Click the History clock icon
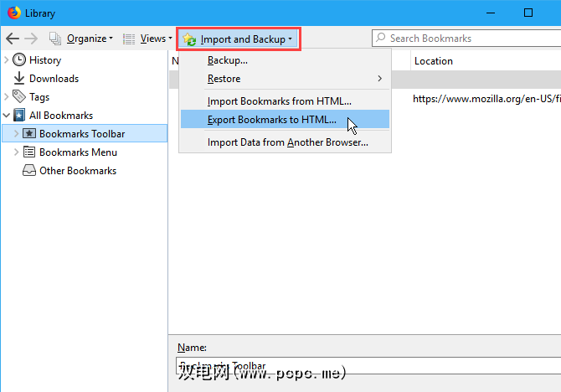This screenshot has height=392, width=561. pyautogui.click(x=19, y=59)
